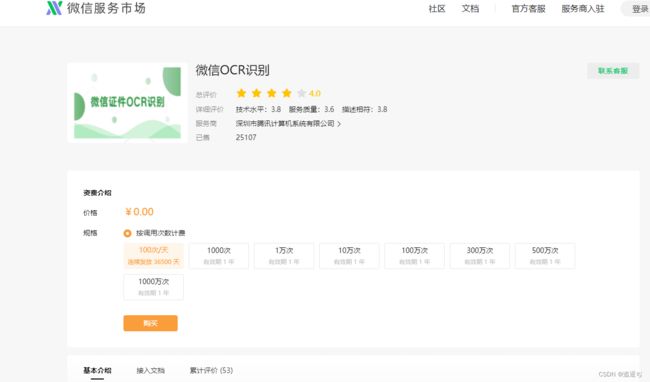650x382 pixels.
Task: Click the fourth rating star
Action: tap(286, 93)
